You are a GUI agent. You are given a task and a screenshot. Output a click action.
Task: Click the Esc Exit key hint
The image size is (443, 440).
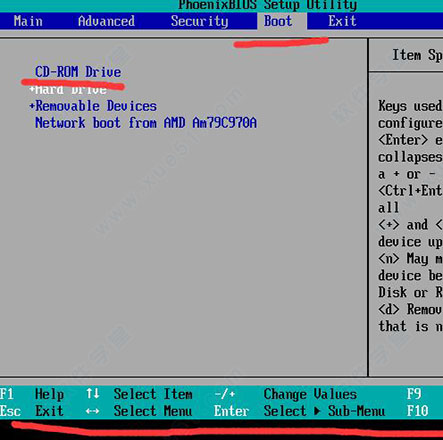pos(32,411)
